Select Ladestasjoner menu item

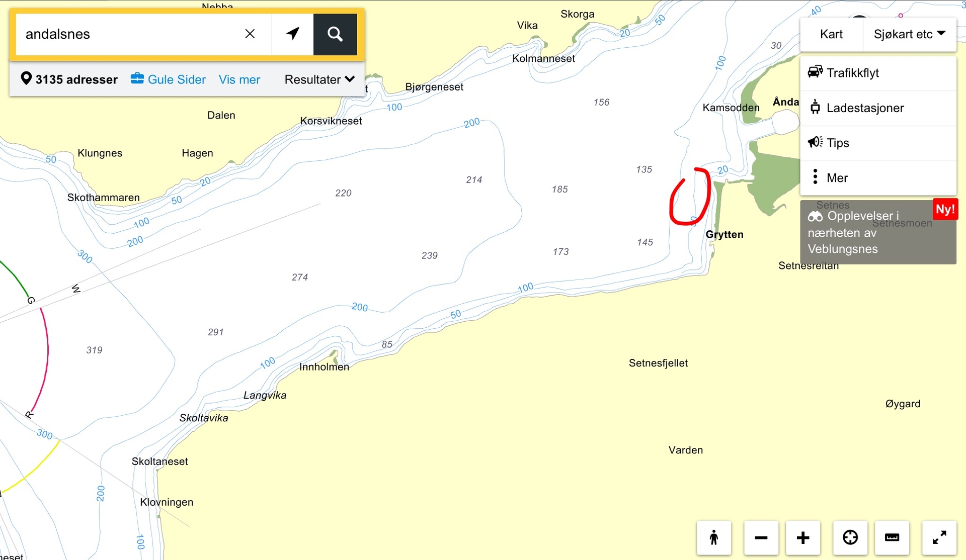pos(878,108)
